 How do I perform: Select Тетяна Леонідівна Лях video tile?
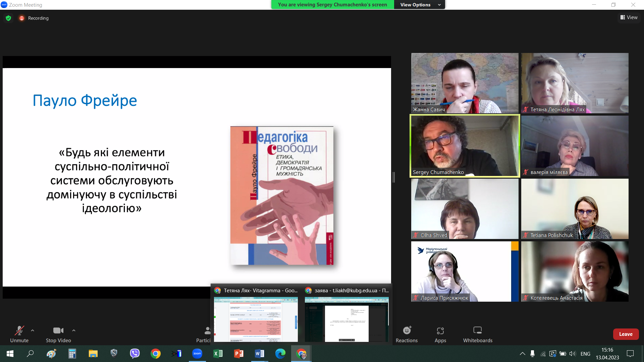[575, 83]
